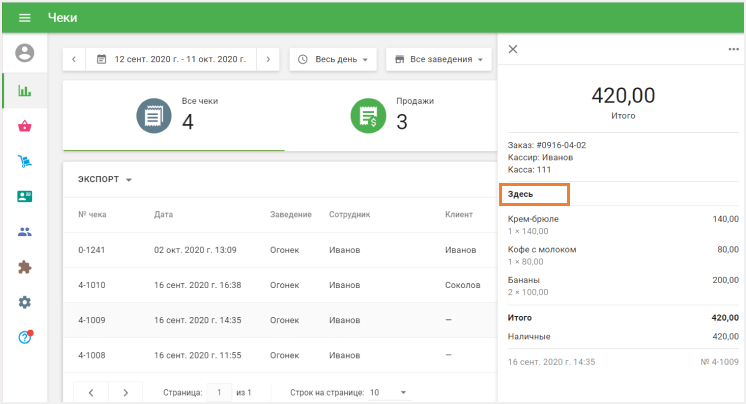The image size is (746, 404).
Task: Expand the 'Весь день' time dropdown
Action: pos(333,60)
